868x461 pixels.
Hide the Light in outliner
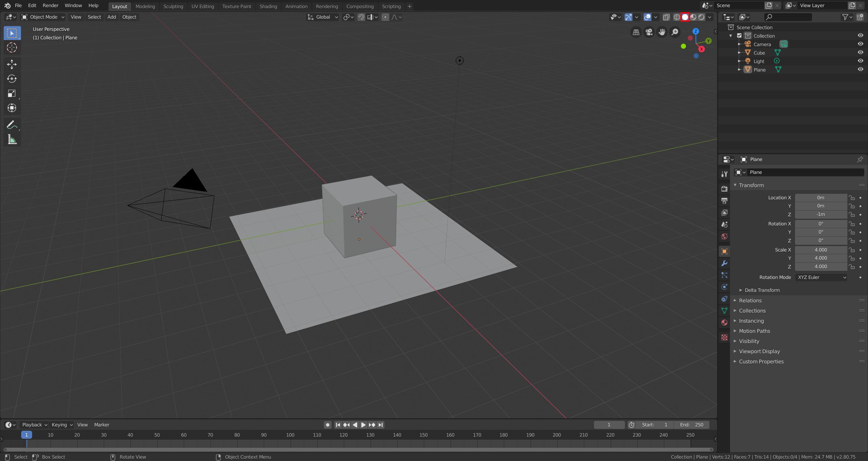point(861,61)
